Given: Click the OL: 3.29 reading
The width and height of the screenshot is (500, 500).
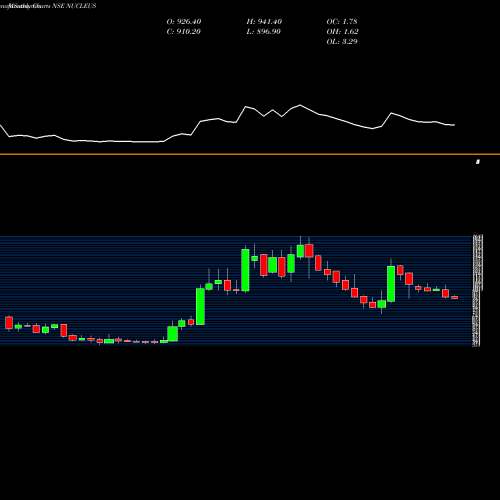Looking at the screenshot, I should pos(342,42).
